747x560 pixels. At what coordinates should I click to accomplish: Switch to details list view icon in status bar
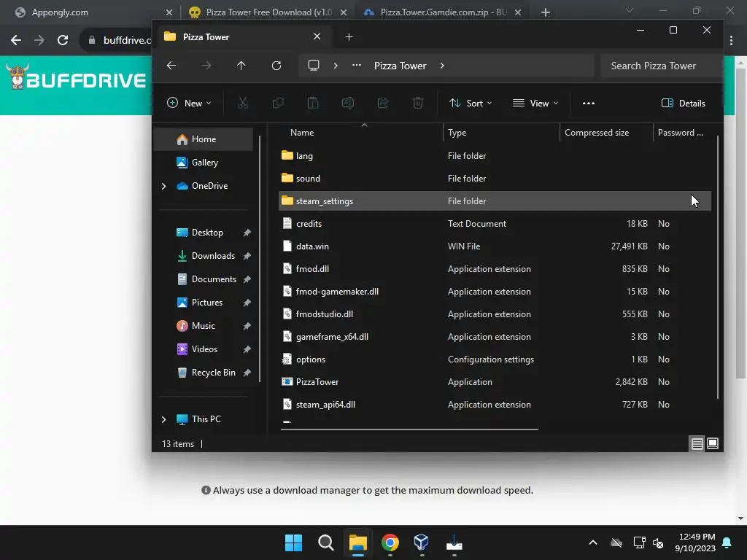tap(697, 444)
